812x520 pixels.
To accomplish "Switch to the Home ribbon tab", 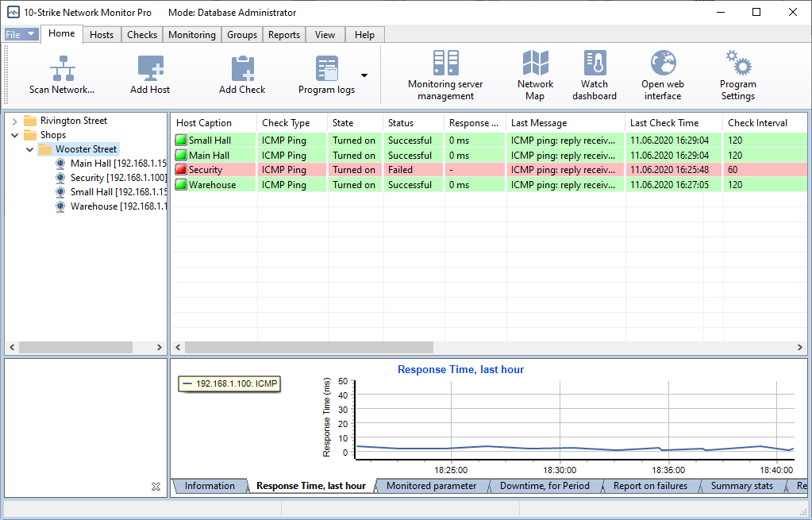I will pos(62,33).
